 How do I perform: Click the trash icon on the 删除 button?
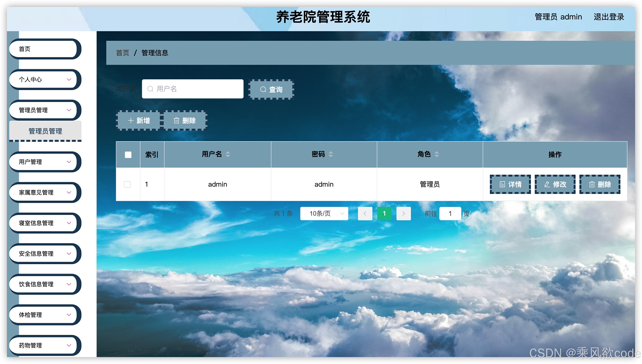click(x=177, y=120)
